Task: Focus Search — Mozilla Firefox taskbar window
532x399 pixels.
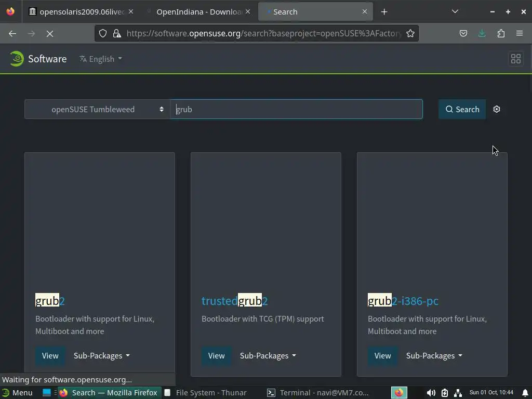Action: pyautogui.click(x=109, y=393)
